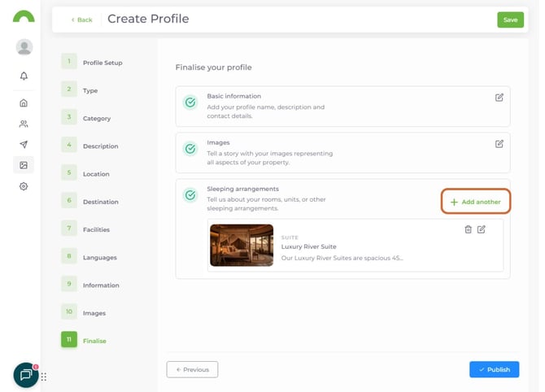Click the paper plane send icon
The image size is (545, 392).
click(24, 145)
